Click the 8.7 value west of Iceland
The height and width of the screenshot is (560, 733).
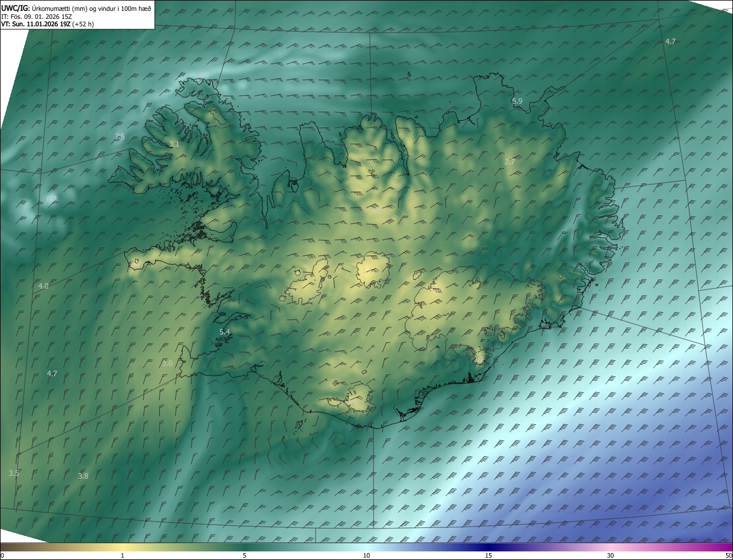click(x=52, y=199)
